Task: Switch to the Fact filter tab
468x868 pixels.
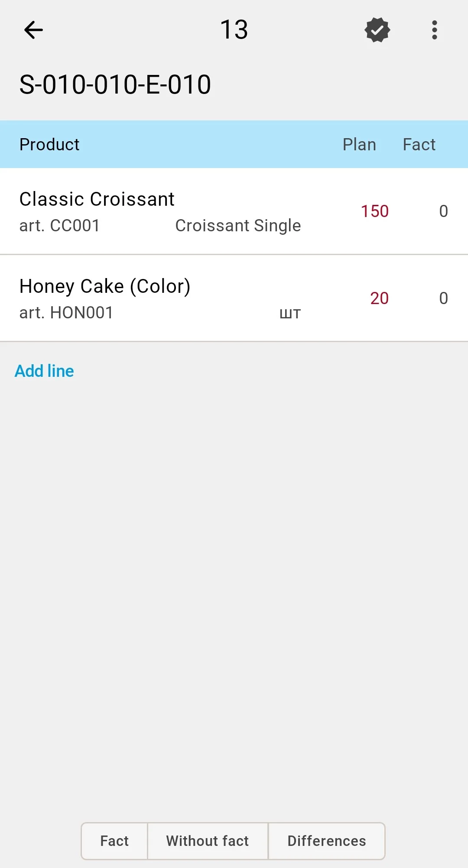Action: click(x=114, y=841)
